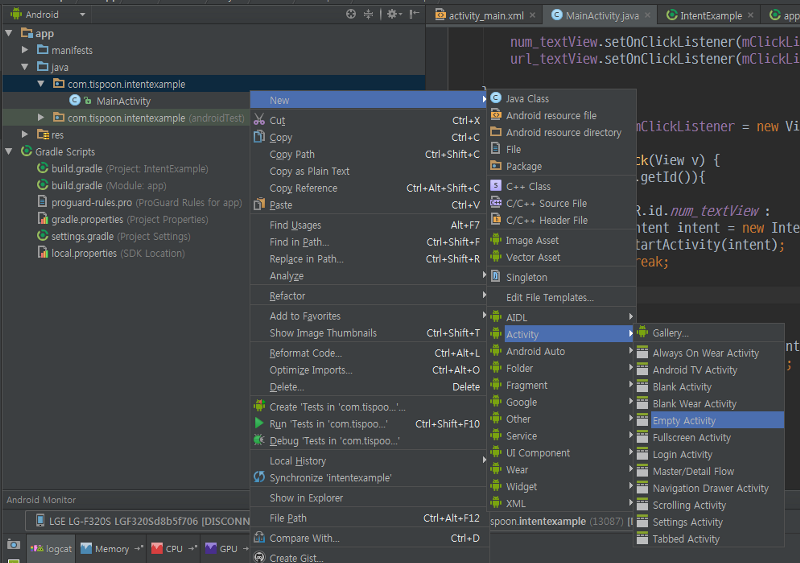The image size is (800, 563).
Task: Choose Empty Activity from submenu
Action: coord(684,421)
